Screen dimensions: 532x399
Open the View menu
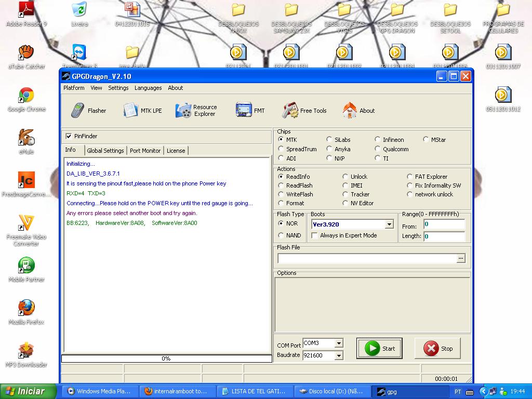click(96, 88)
